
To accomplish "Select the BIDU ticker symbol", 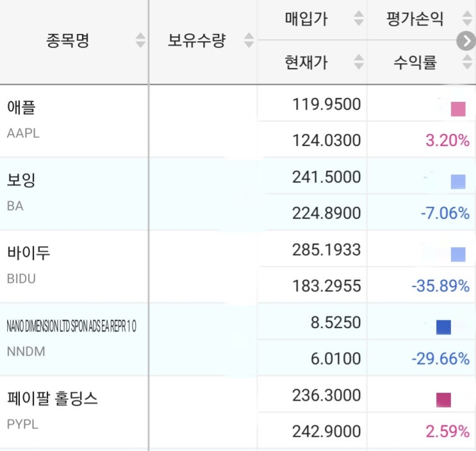I will pos(21,279).
